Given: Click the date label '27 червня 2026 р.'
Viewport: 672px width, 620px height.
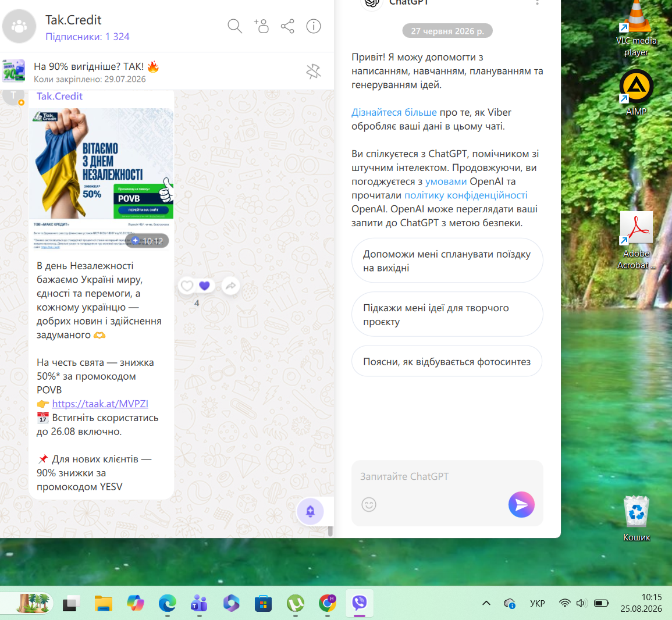Looking at the screenshot, I should pos(447,31).
